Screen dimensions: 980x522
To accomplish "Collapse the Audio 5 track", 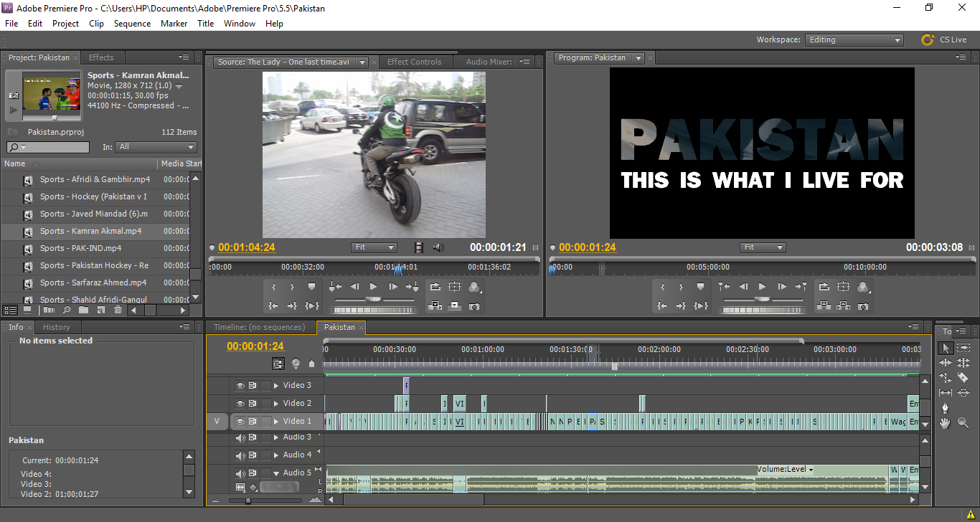I will 276,473.
